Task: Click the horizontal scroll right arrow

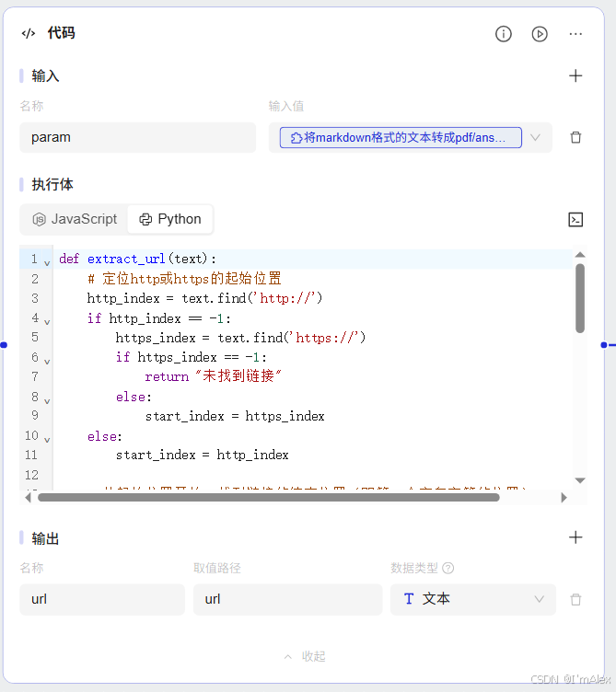Action: pyautogui.click(x=564, y=498)
